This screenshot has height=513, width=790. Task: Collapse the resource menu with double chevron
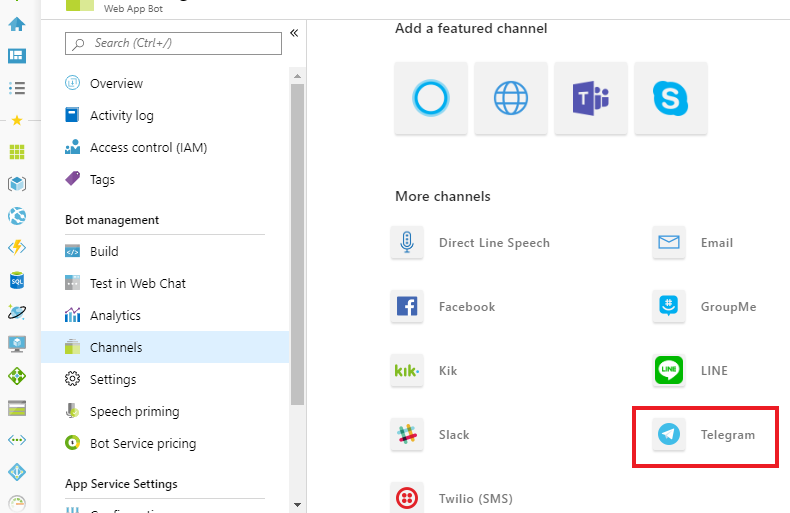click(x=294, y=33)
